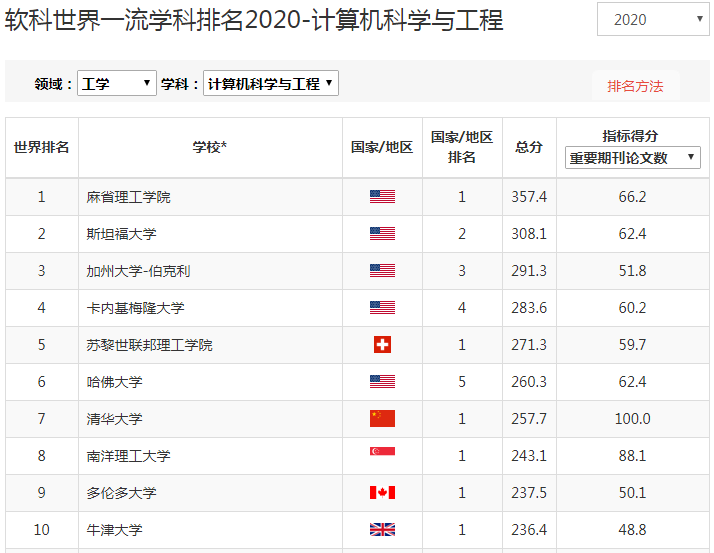Click the US flag in 卡内基梅隆大学 row
This screenshot has height=553, width=714.
tap(382, 307)
